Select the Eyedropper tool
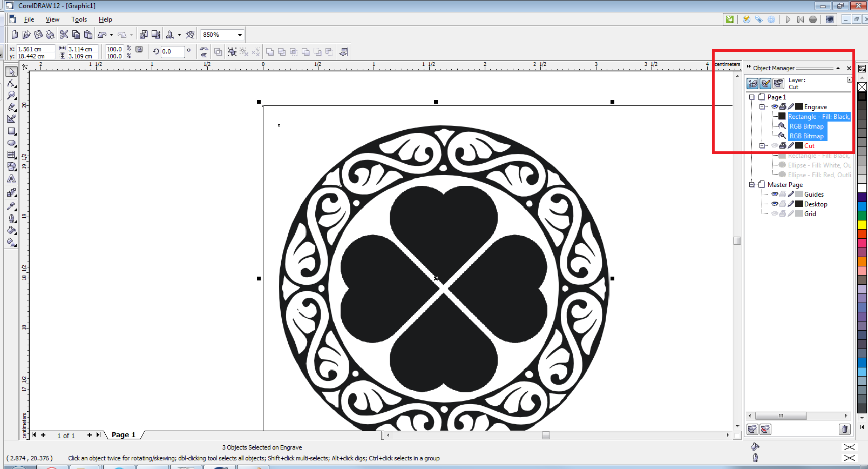The width and height of the screenshot is (868, 469). 11,206
